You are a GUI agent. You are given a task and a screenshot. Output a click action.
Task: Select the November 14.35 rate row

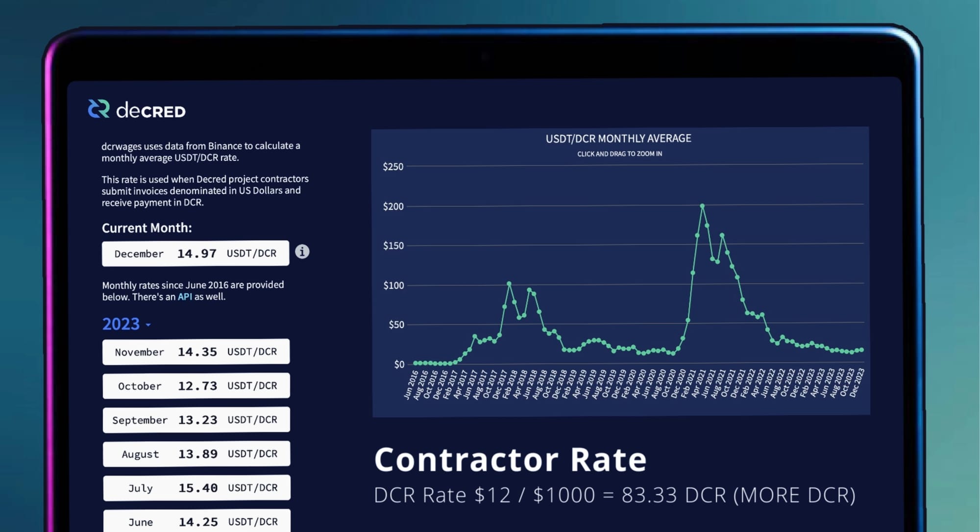(196, 352)
